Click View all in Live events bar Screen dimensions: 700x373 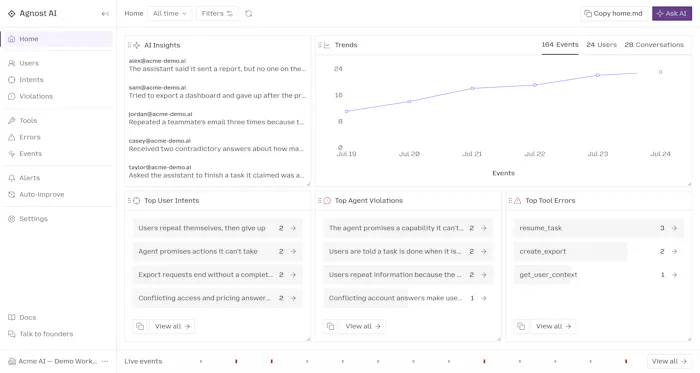(669, 361)
